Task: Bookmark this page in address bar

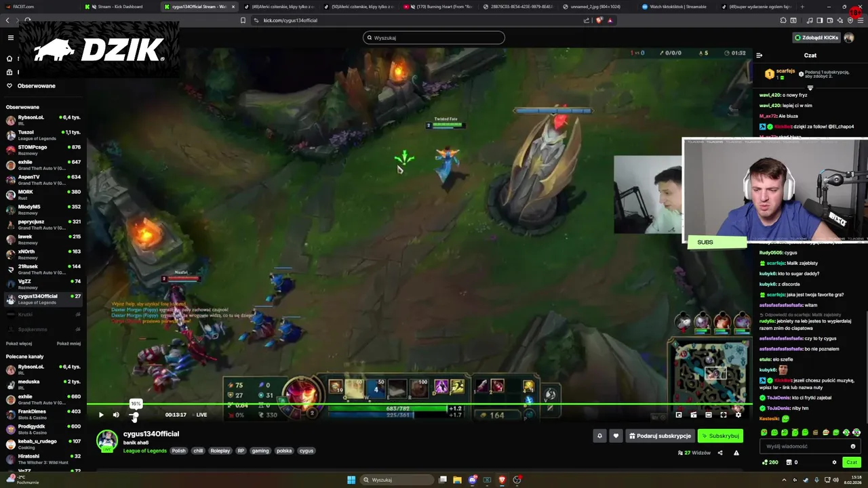Action: [x=243, y=20]
